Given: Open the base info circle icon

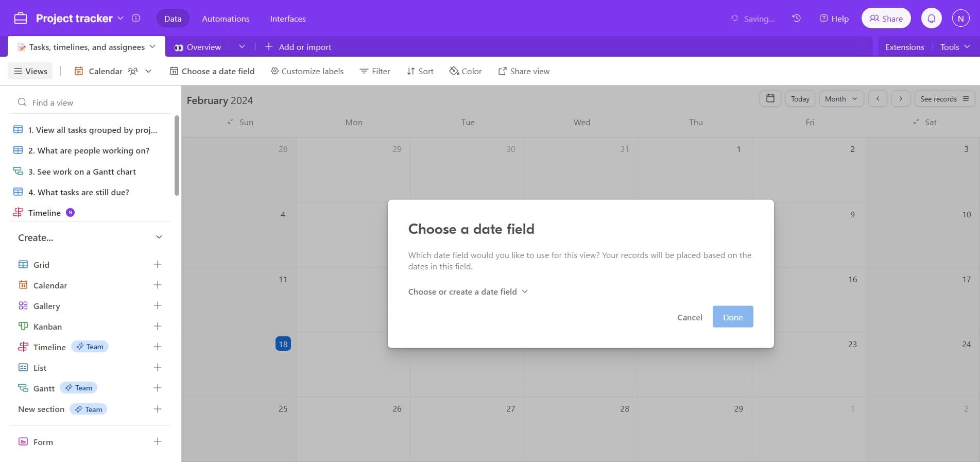Looking at the screenshot, I should pos(136,18).
